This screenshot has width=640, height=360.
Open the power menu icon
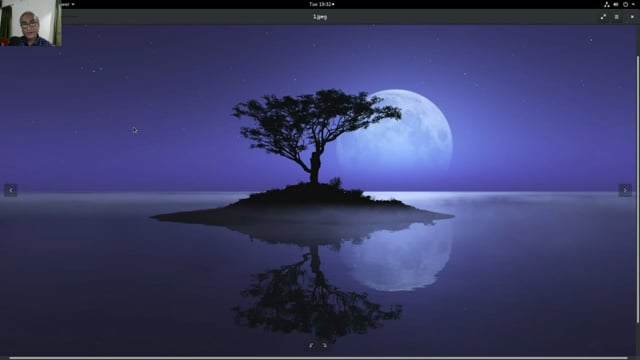tap(625, 4)
